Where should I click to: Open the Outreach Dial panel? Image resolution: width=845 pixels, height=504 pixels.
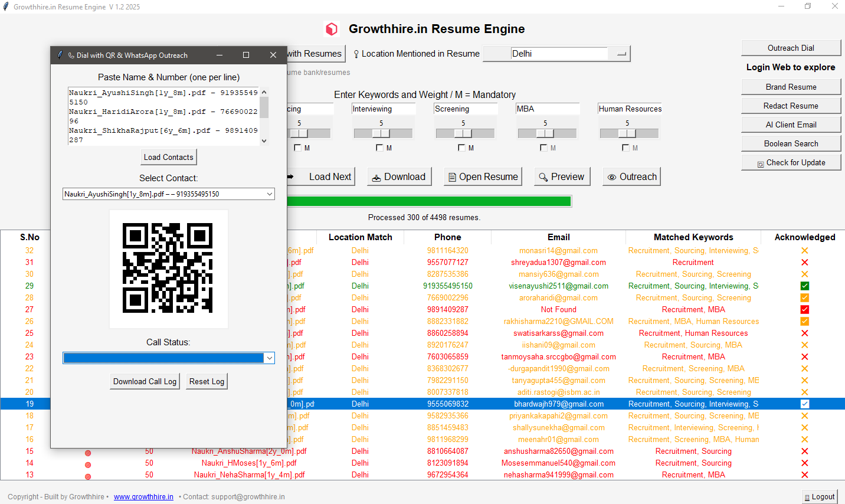[791, 48]
